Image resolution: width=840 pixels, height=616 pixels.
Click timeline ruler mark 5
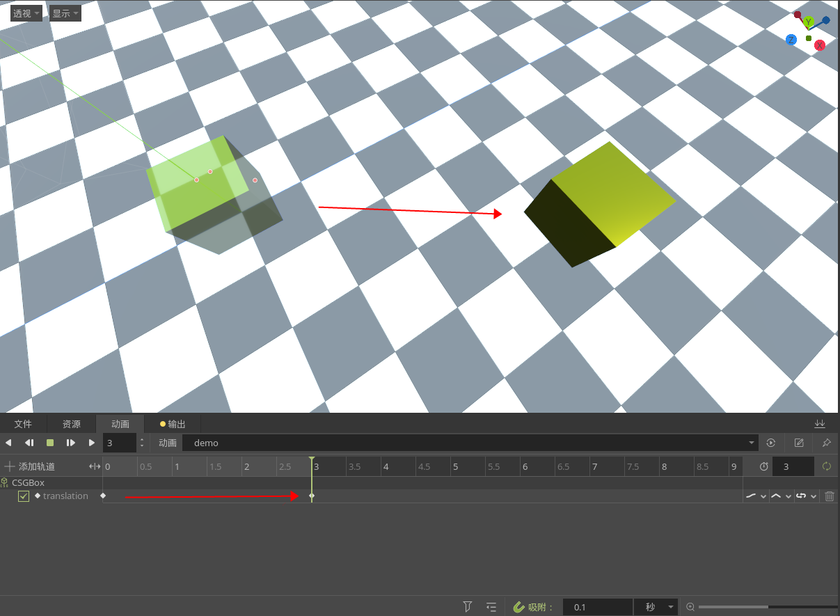[455, 466]
